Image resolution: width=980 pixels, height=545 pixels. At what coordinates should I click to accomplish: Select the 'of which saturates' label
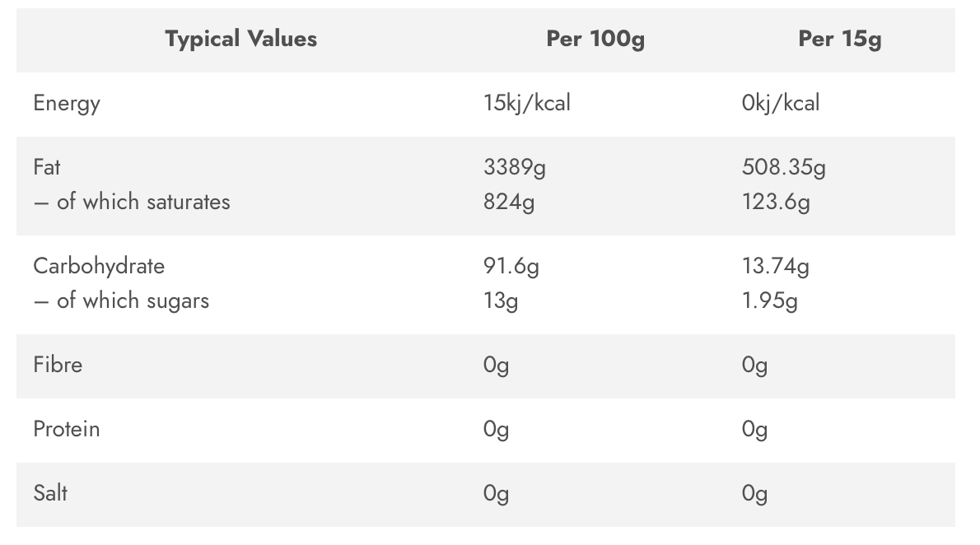click(x=131, y=202)
